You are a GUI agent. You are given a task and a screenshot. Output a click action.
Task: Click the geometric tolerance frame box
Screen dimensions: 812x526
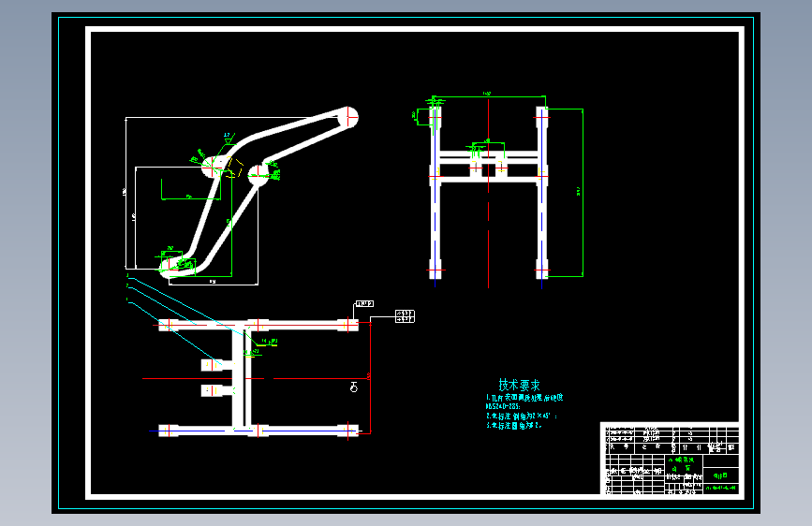click(x=405, y=316)
